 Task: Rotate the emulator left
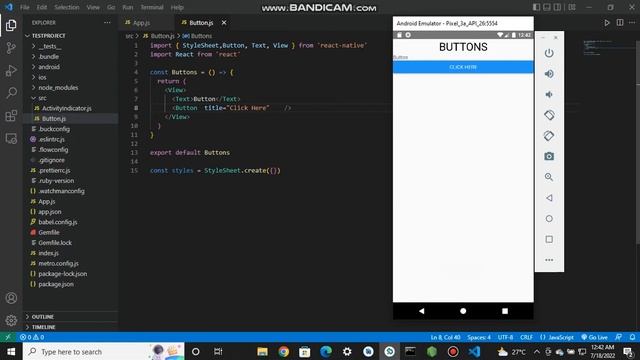click(x=549, y=115)
